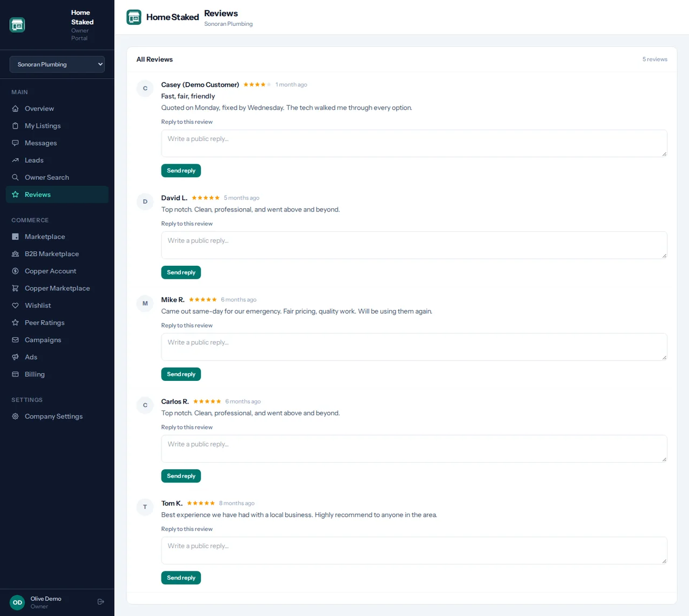Send reply to Carlos R.'s review
689x616 pixels.
181,476
